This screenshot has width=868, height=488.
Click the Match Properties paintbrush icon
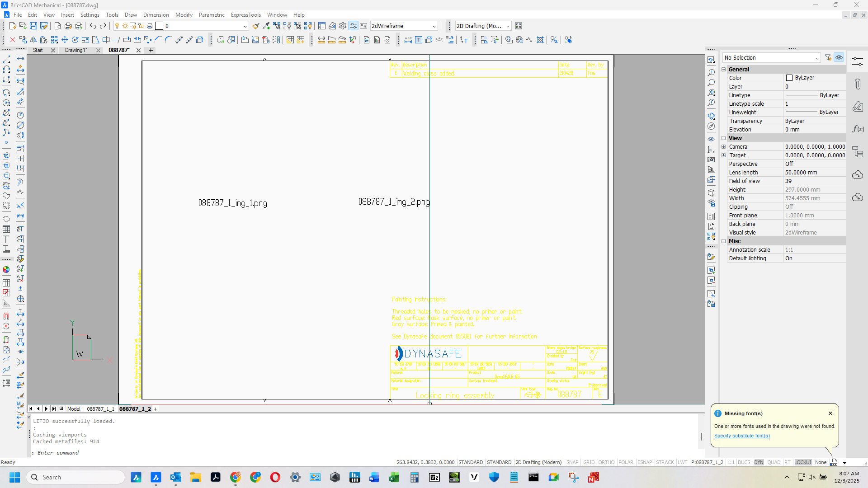point(256,26)
